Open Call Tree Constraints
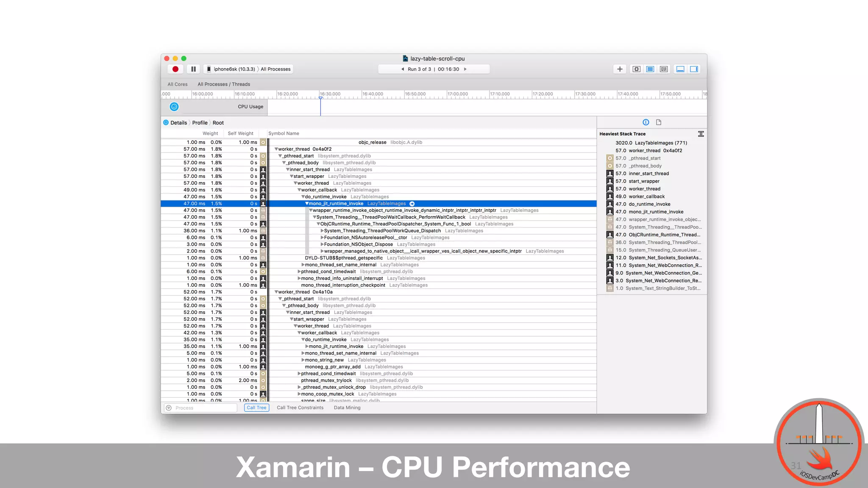 coord(300,408)
